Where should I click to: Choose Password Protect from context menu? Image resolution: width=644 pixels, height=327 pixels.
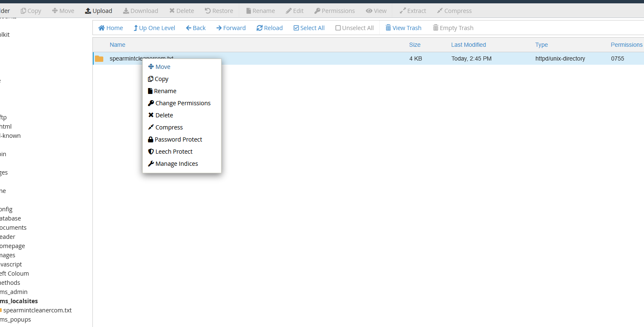pyautogui.click(x=178, y=139)
